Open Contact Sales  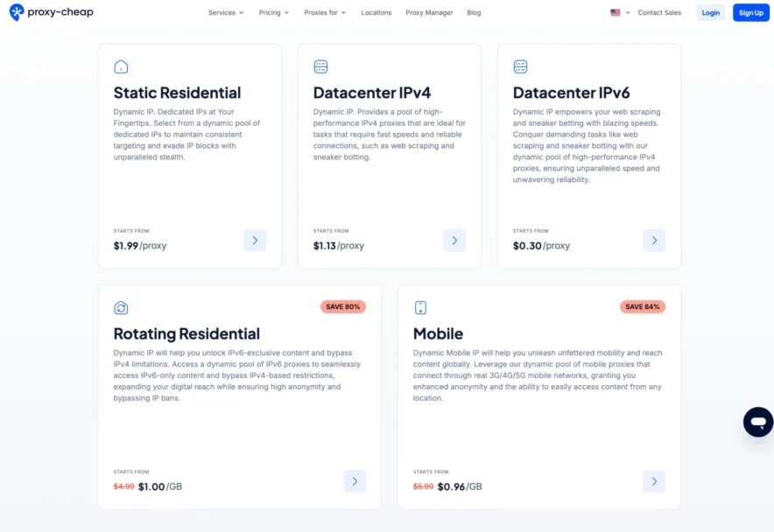pyautogui.click(x=659, y=12)
